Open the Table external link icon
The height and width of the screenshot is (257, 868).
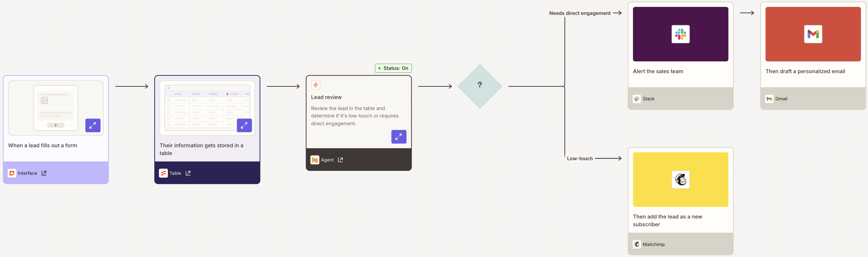(x=188, y=173)
